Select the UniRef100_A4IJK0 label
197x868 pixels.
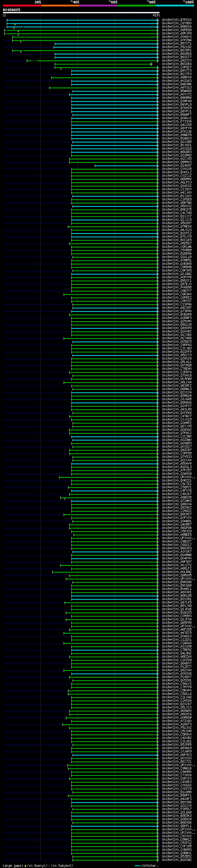pos(177,192)
